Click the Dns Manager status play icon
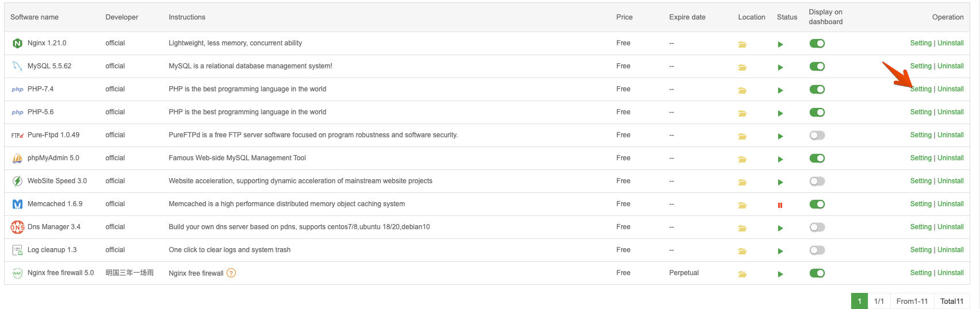Screen dimensions: 980x309 tap(780, 228)
